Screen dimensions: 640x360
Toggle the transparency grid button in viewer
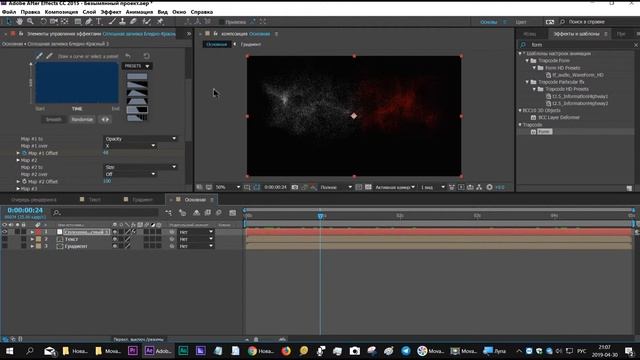point(368,187)
